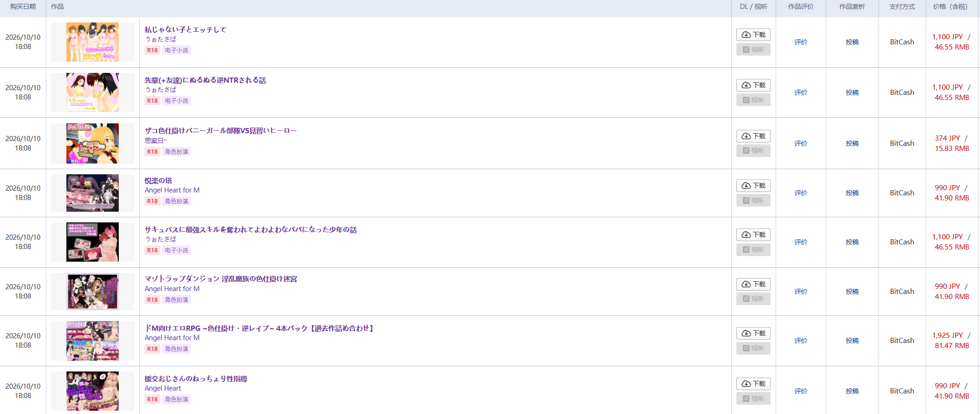Open 投稿 review for 悦楽の塔
This screenshot has width=980, height=414.
[852, 193]
